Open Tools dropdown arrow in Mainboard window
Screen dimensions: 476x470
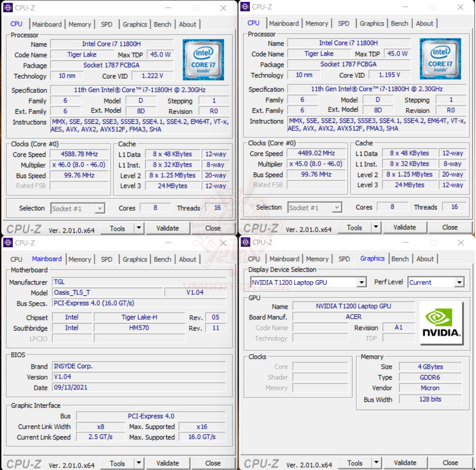(139, 463)
